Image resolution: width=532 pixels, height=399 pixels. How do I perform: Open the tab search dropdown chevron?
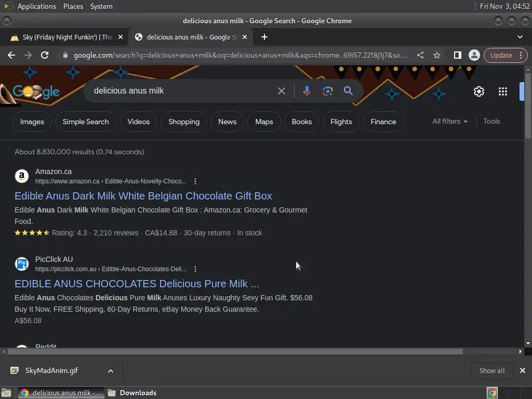pos(520,37)
